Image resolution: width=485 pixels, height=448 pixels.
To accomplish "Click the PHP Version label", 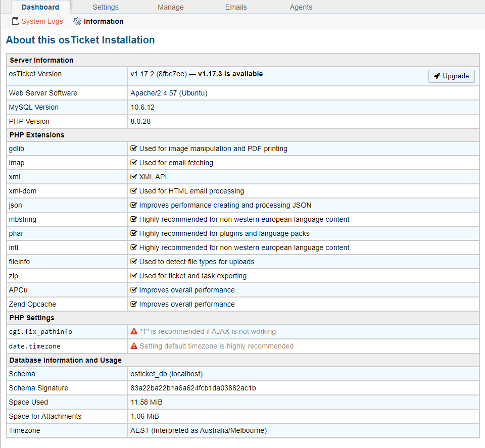I will (x=29, y=122).
